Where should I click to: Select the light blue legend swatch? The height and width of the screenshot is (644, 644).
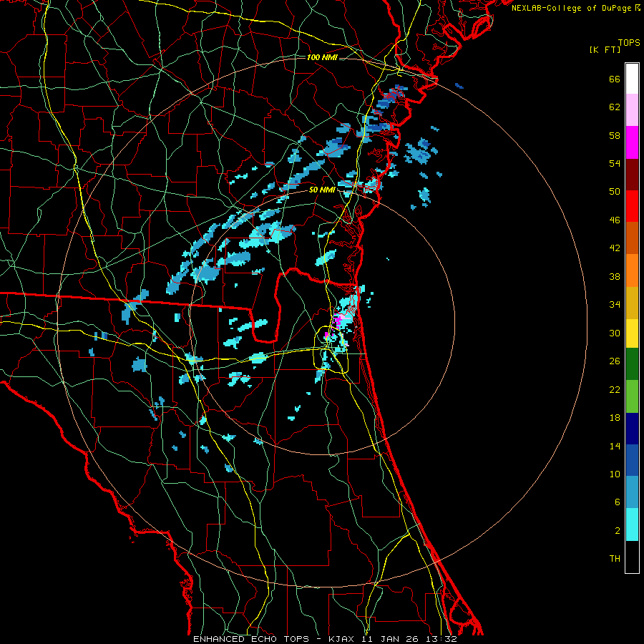coord(632,492)
